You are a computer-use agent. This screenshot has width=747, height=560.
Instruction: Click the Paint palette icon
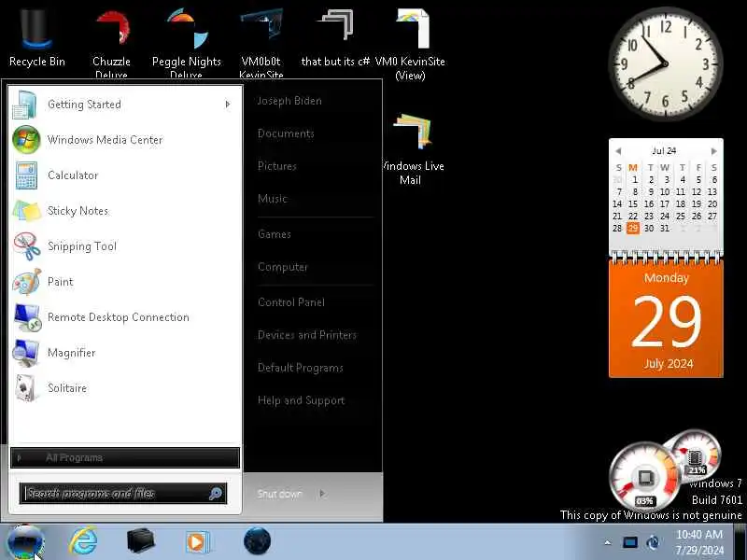coord(27,282)
